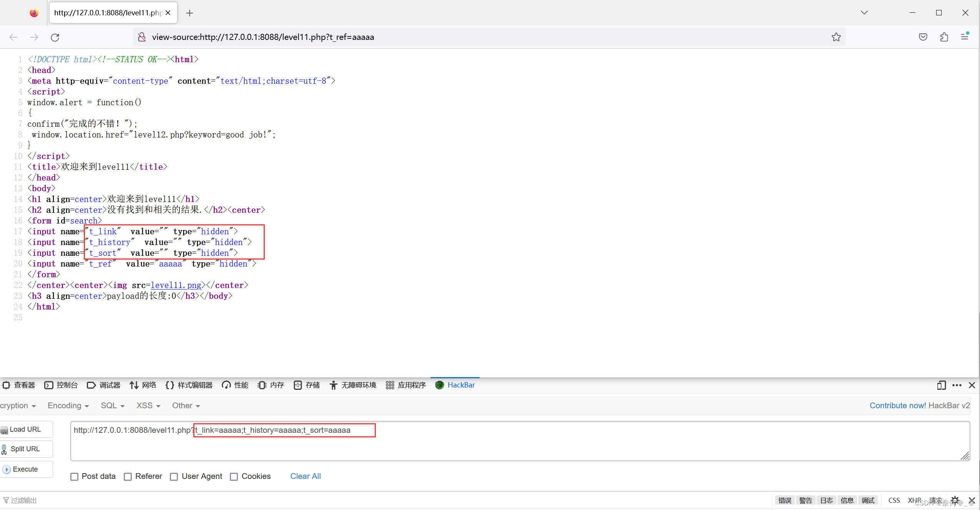The image size is (980, 510).
Task: Click the resize grip of URL textarea
Action: (x=965, y=456)
